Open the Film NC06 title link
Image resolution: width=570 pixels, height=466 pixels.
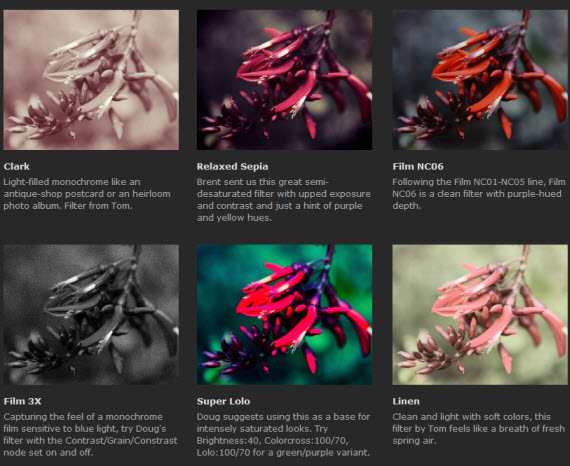pyautogui.click(x=418, y=166)
